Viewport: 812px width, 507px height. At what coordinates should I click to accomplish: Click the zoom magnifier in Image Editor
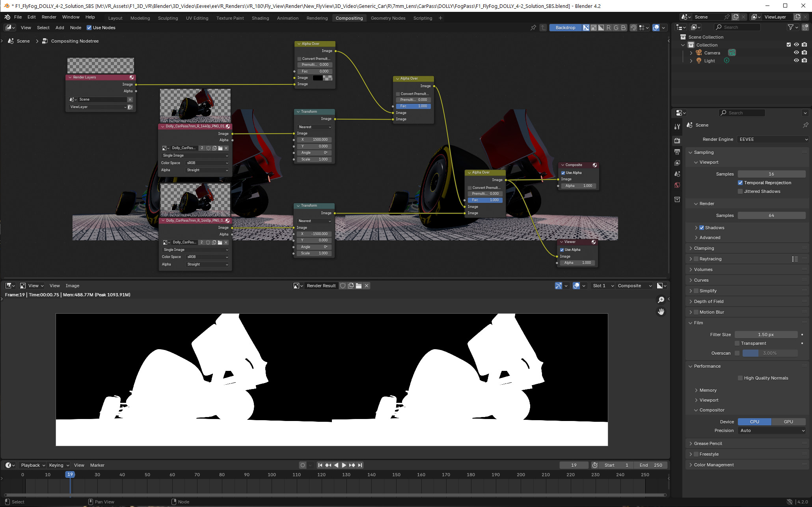click(x=661, y=300)
